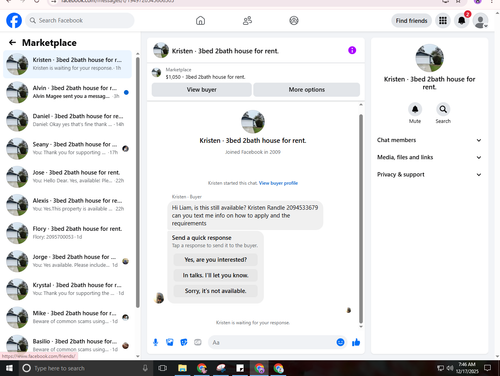Go to the Home feed icon

pos(200,21)
